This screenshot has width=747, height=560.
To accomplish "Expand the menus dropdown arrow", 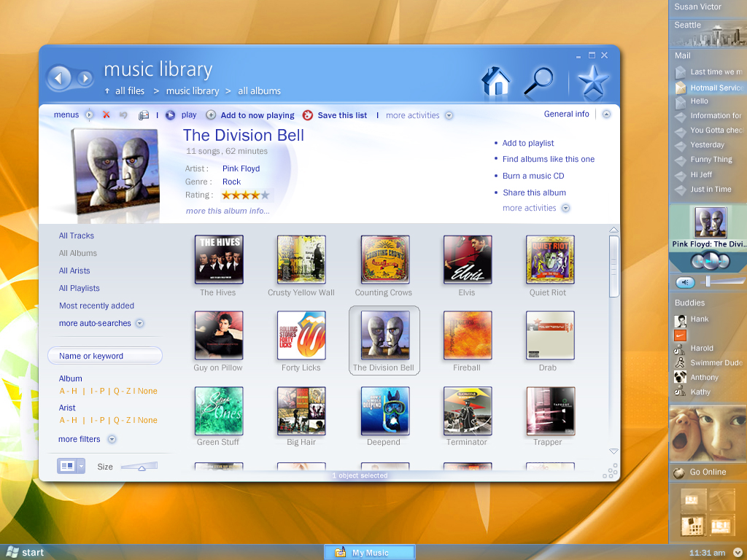I will pos(89,114).
